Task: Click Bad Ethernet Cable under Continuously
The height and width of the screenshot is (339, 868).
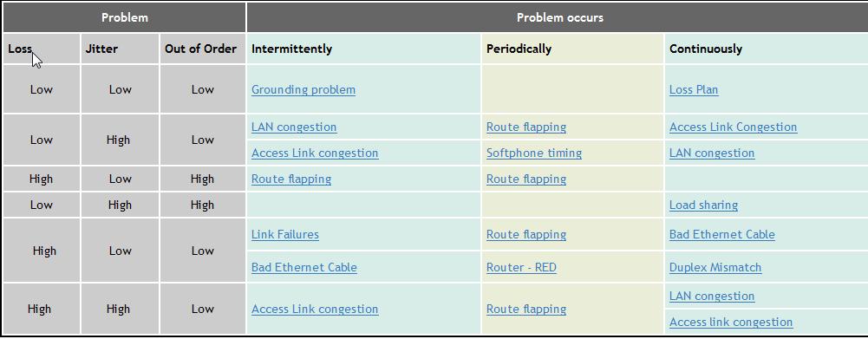Action: point(721,234)
